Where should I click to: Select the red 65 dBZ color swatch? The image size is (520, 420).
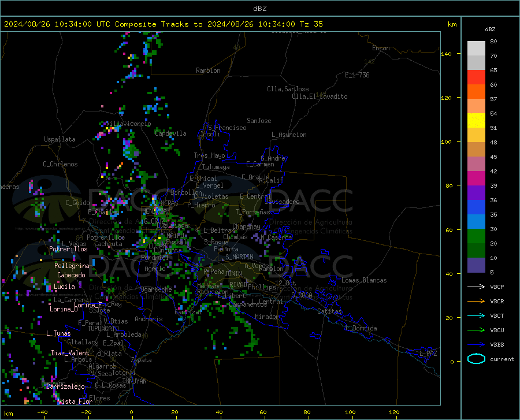click(x=476, y=77)
